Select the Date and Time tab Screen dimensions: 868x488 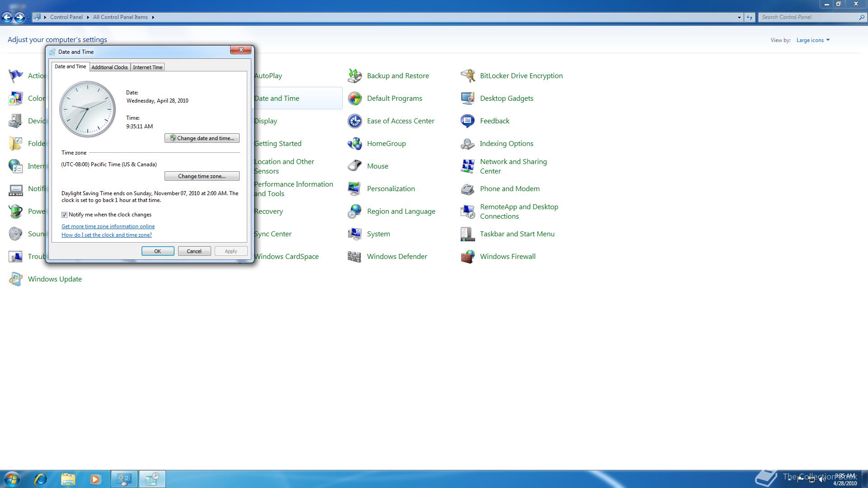70,66
